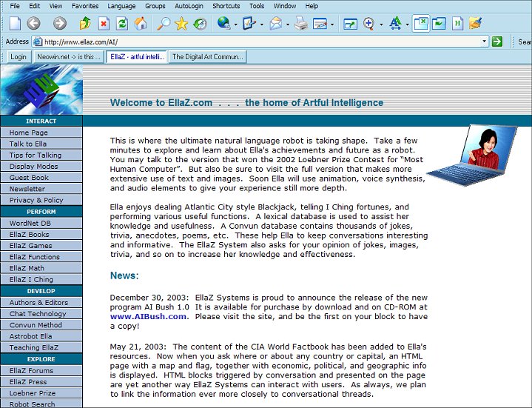This screenshot has height=408, width=532.
Task: Click the green Go arrow button
Action: (497, 41)
